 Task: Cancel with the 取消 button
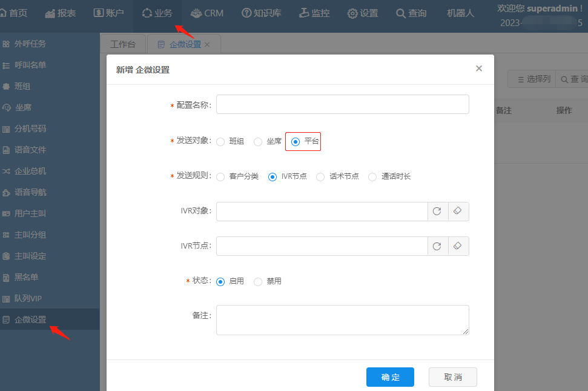click(452, 376)
